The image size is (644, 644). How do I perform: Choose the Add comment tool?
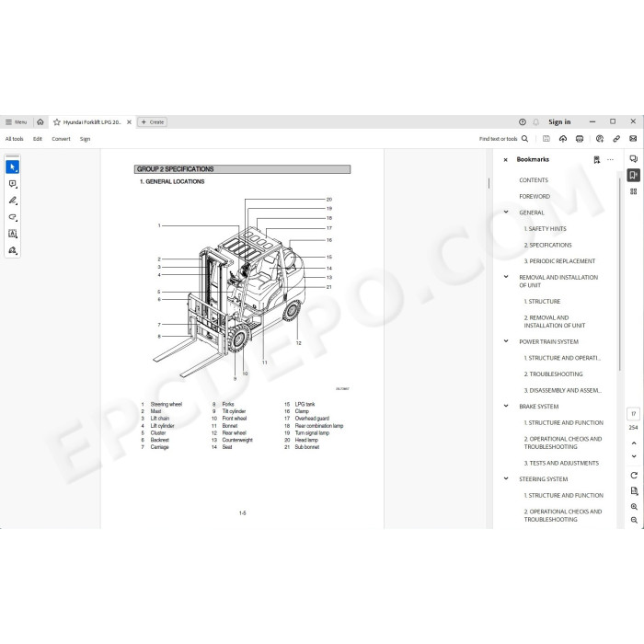pyautogui.click(x=12, y=184)
